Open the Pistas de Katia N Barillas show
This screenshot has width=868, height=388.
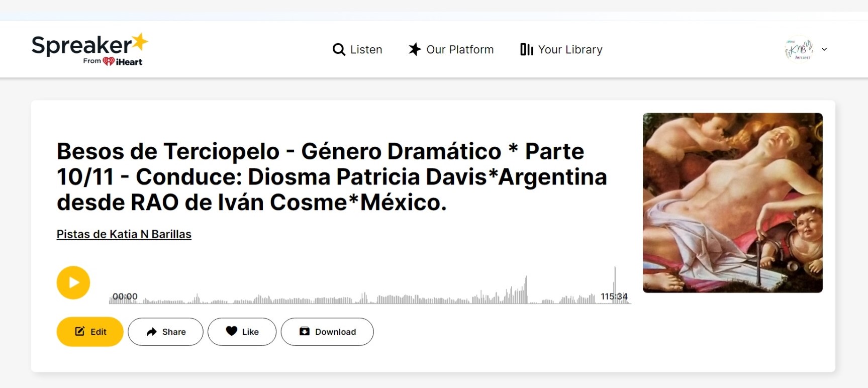(124, 234)
